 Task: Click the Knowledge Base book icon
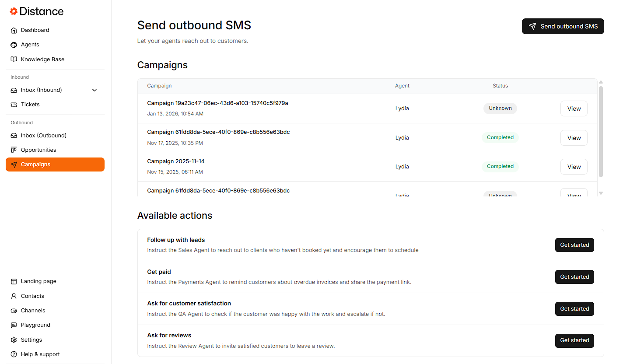(14, 59)
